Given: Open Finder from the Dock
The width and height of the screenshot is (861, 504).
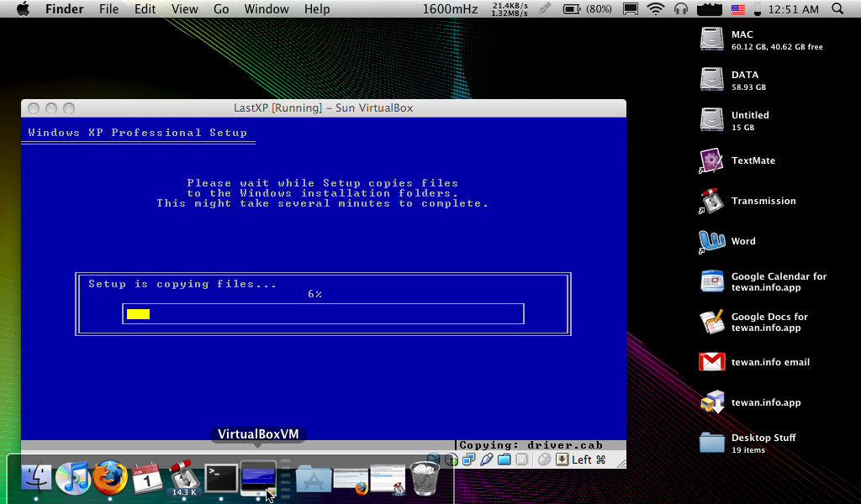Looking at the screenshot, I should tap(36, 478).
